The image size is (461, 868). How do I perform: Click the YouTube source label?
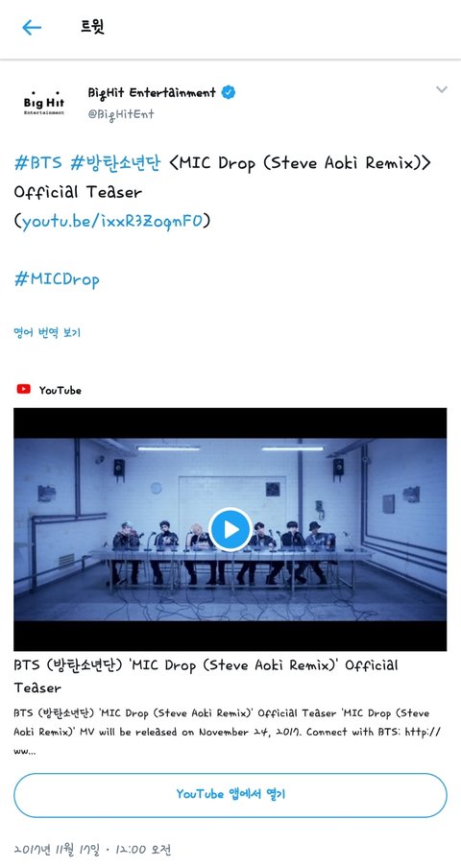pyautogui.click(x=60, y=390)
